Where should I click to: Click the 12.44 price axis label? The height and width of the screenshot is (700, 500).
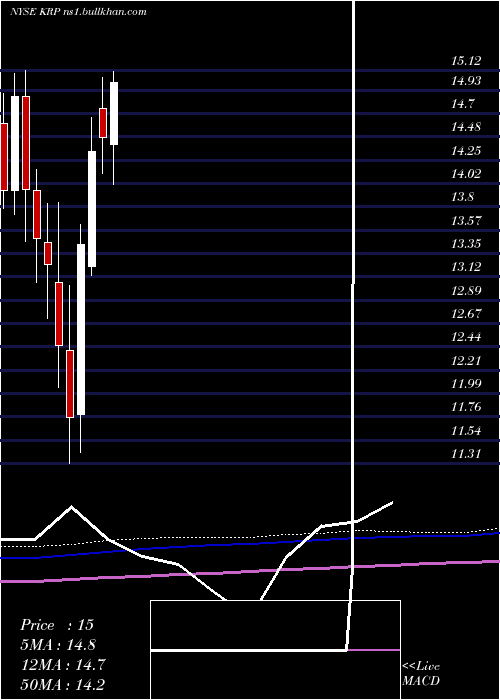point(466,337)
